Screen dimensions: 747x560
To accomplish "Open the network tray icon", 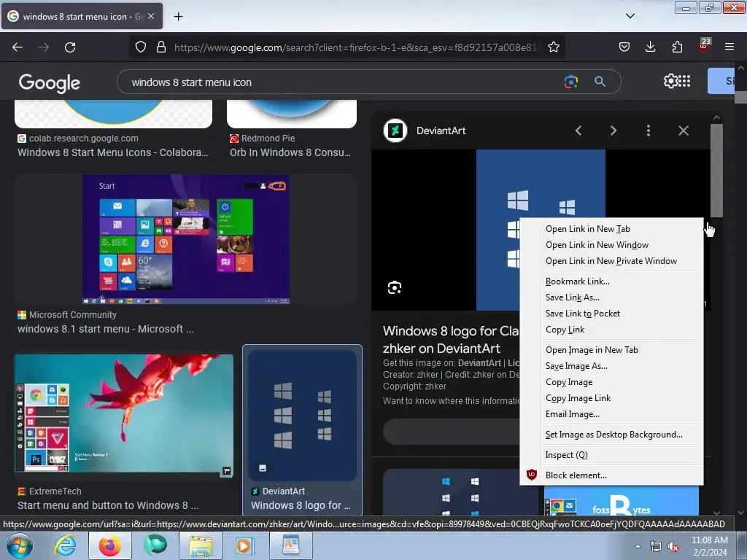I will point(656,547).
